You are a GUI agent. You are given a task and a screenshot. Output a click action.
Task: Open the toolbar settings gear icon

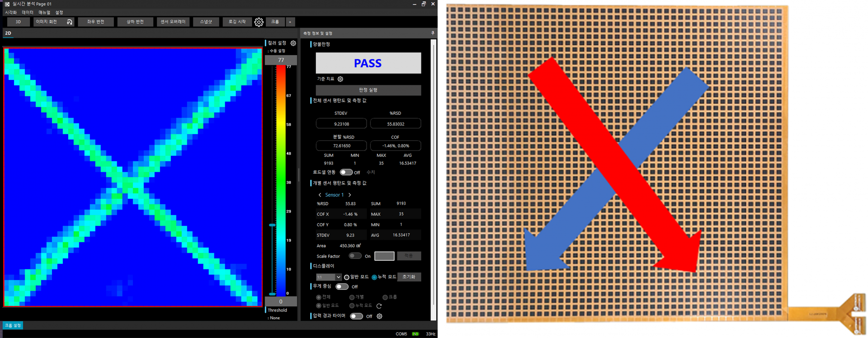coord(259,22)
